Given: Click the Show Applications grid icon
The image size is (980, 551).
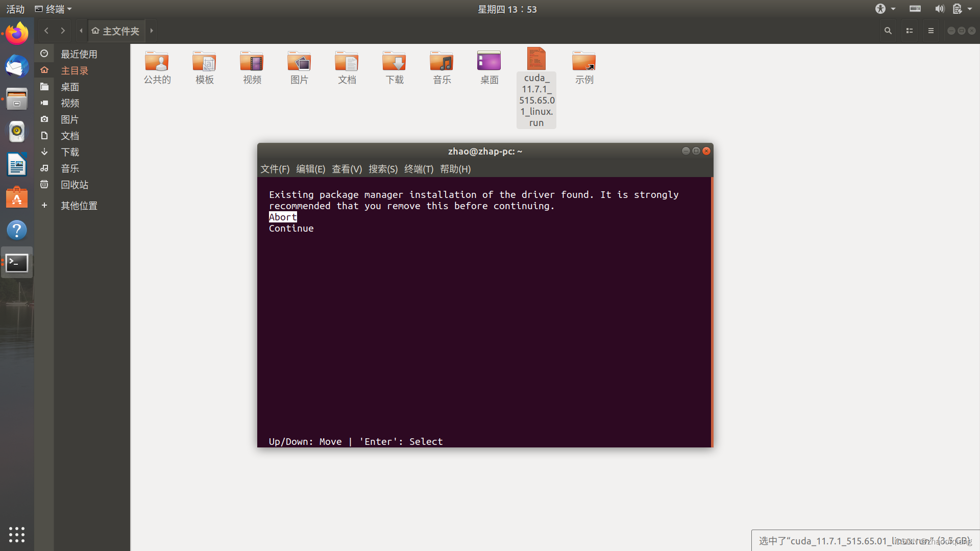Looking at the screenshot, I should coord(17,535).
